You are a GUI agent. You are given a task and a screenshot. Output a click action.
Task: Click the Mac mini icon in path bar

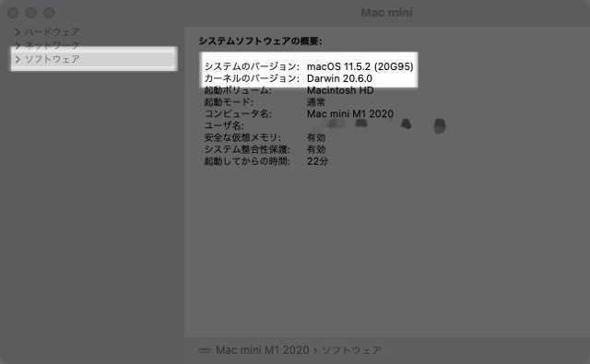pyautogui.click(x=205, y=350)
